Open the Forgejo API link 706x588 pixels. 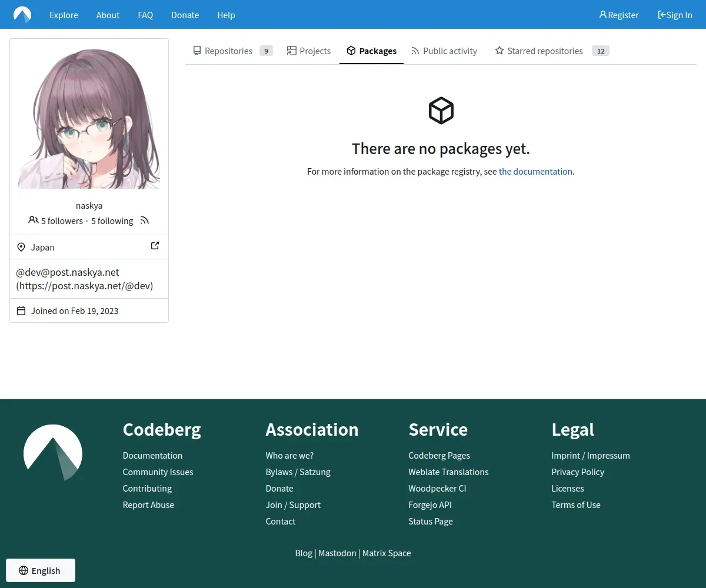[x=430, y=505]
